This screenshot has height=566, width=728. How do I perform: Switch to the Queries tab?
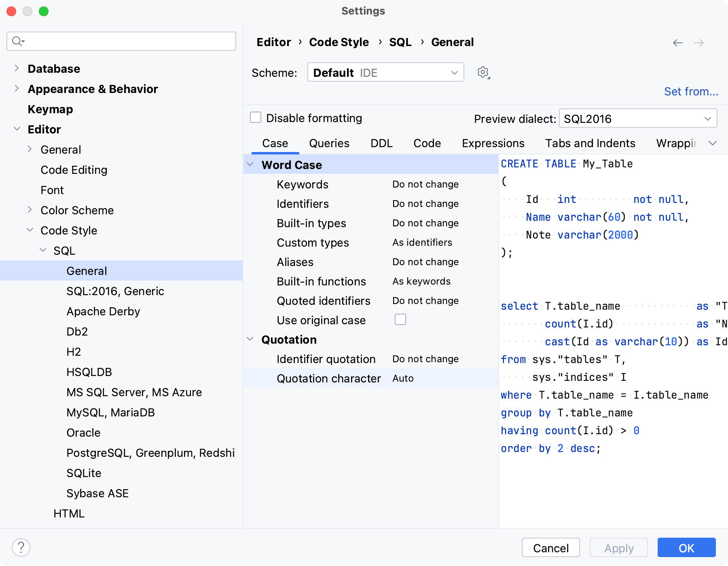[x=329, y=143]
